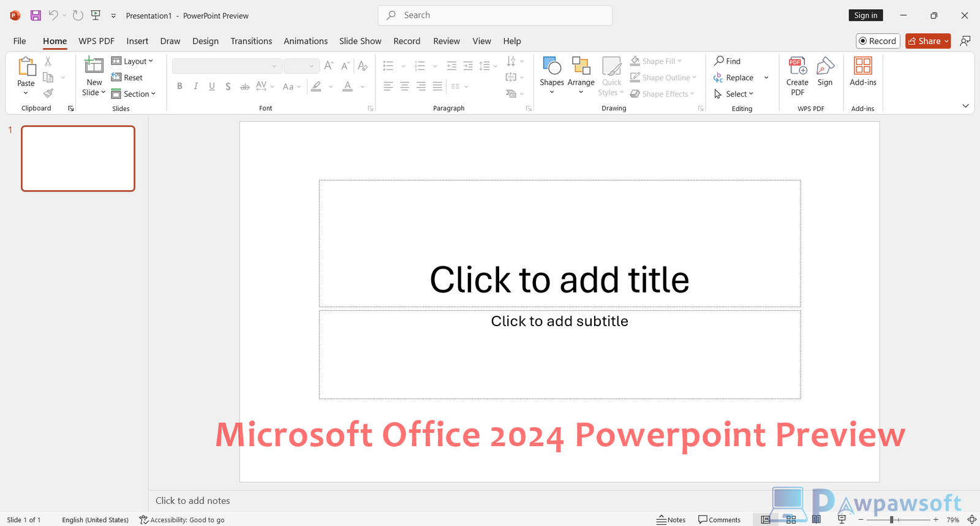Adjust the zoom slider handle
Screen dimensions: 980x526
coord(892,519)
